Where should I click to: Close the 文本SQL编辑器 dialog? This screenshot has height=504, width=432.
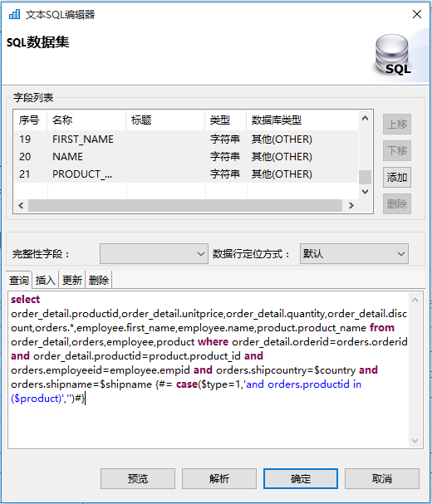pyautogui.click(x=417, y=14)
